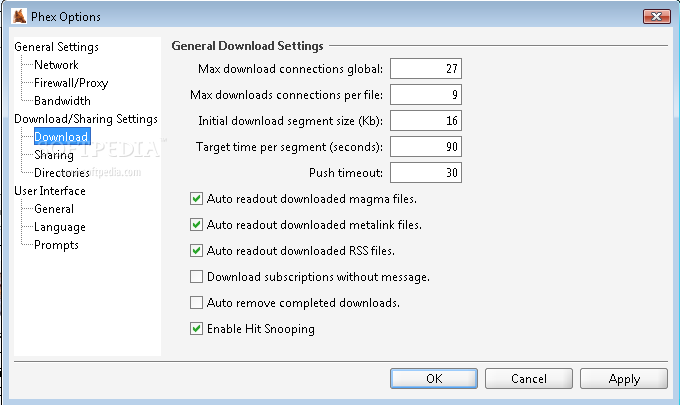The height and width of the screenshot is (405, 680).
Task: Uncheck Auto readout downloaded magma files
Action: point(196,199)
